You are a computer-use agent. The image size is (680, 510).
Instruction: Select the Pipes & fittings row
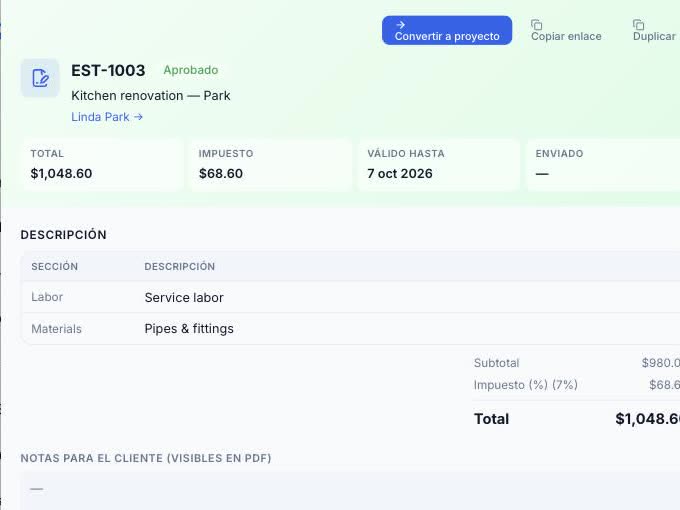350,329
